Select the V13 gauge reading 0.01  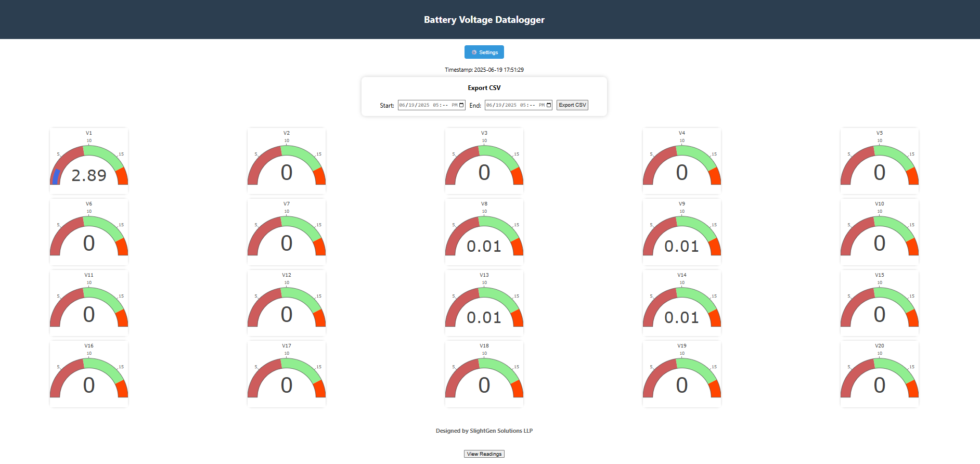484,303
